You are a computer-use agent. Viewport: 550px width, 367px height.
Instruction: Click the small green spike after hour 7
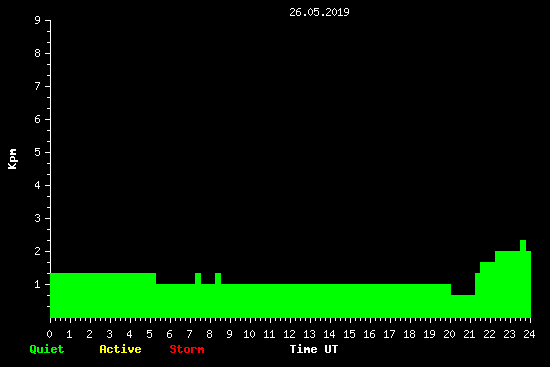pyautogui.click(x=198, y=279)
